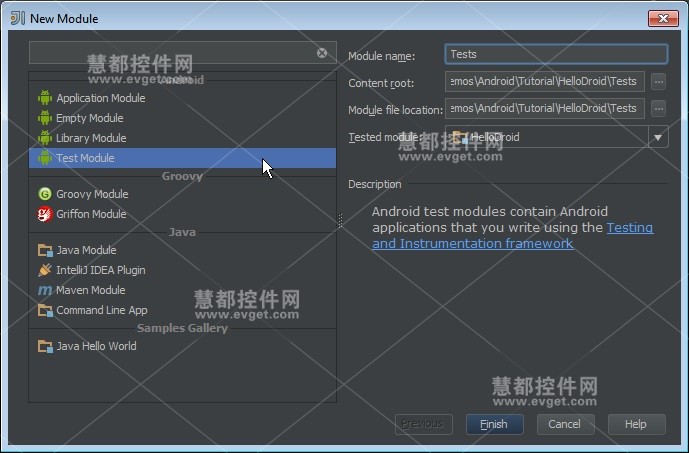
Task: Choose Groovy Module type
Action: click(x=182, y=194)
